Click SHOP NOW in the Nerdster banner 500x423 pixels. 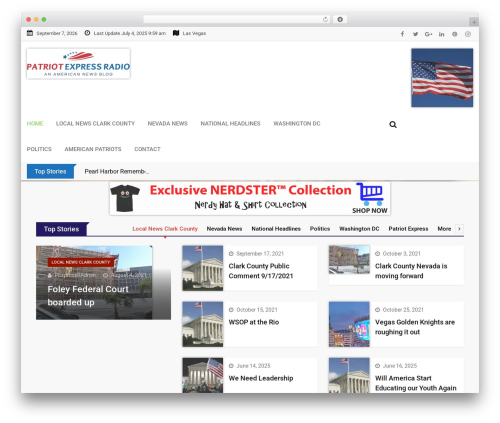tap(370, 211)
